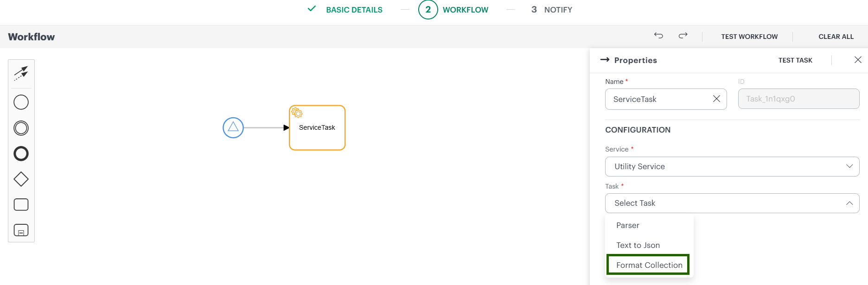Click the TEST TASK button
This screenshot has height=285, width=868.
[x=795, y=60]
